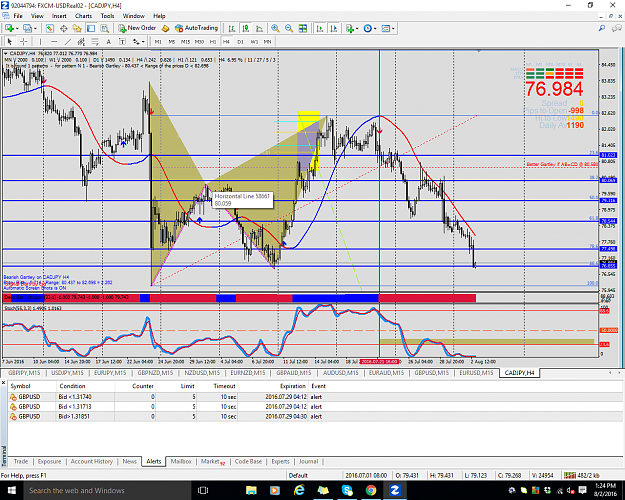The height and width of the screenshot is (500, 625).
Task: Open the File menu
Action: tap(18, 16)
